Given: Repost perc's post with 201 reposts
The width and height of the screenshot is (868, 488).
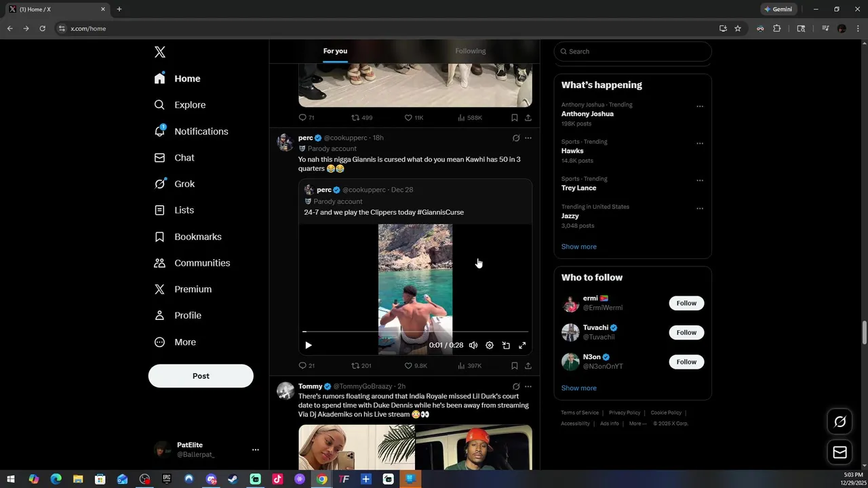Looking at the screenshot, I should [x=361, y=366].
